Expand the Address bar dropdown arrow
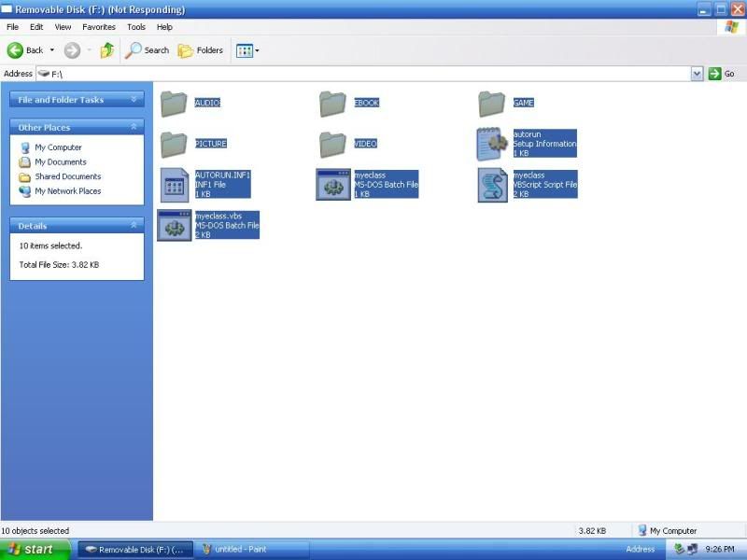This screenshot has height=560, width=747. click(697, 74)
